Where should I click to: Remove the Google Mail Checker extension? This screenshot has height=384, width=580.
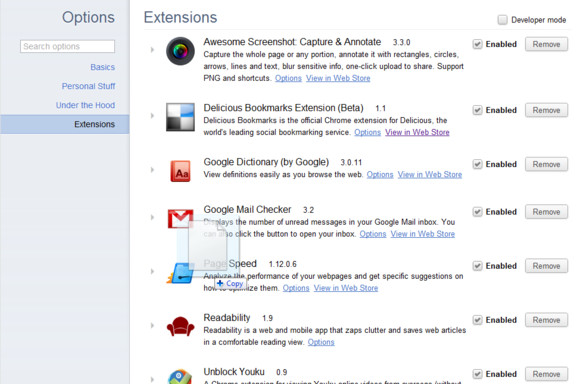click(x=546, y=212)
